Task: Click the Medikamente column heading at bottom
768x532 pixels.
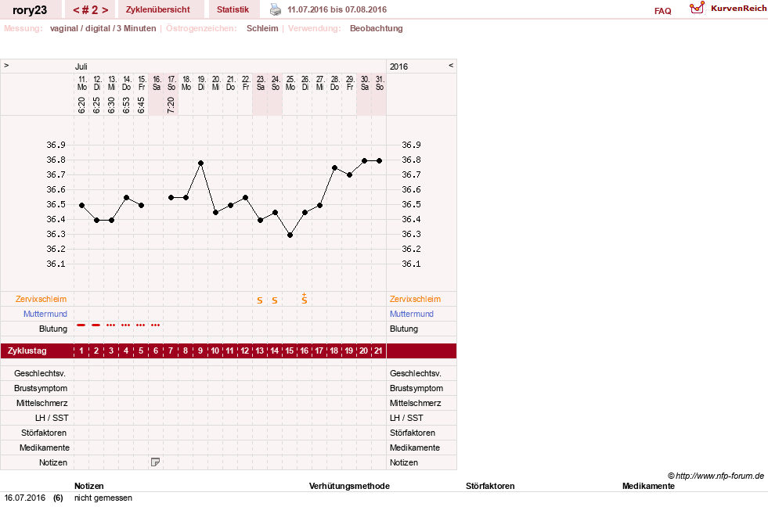Action: (648, 486)
